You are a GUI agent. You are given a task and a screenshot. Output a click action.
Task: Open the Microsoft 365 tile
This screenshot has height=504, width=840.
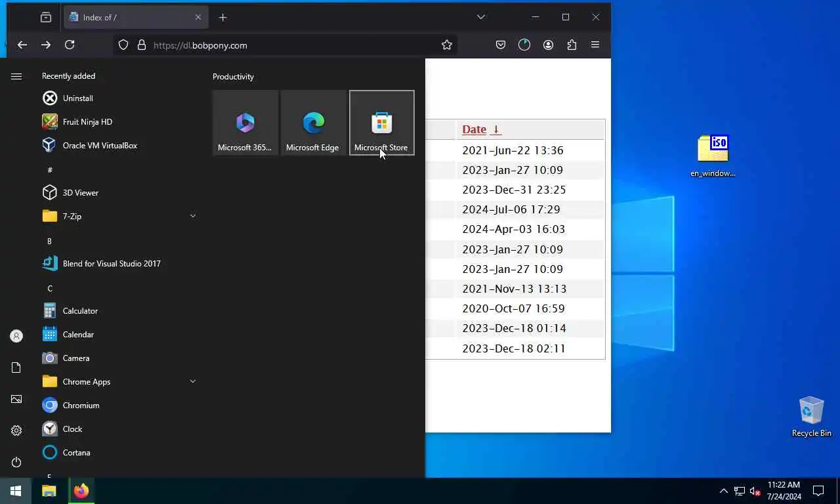(245, 123)
